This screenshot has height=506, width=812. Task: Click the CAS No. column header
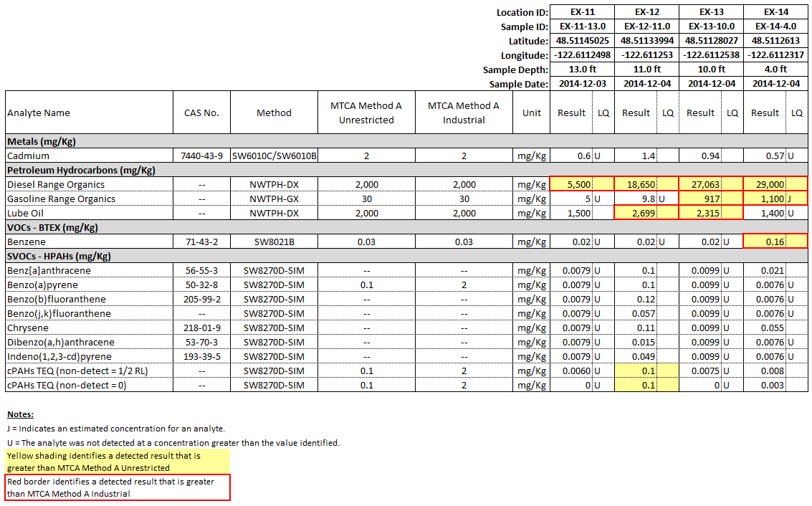(x=201, y=113)
